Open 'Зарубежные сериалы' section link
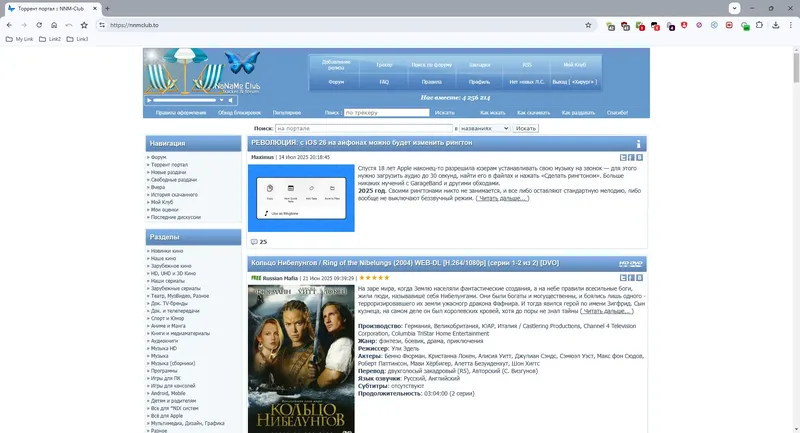Image resolution: width=800 pixels, height=433 pixels. pyautogui.click(x=175, y=288)
